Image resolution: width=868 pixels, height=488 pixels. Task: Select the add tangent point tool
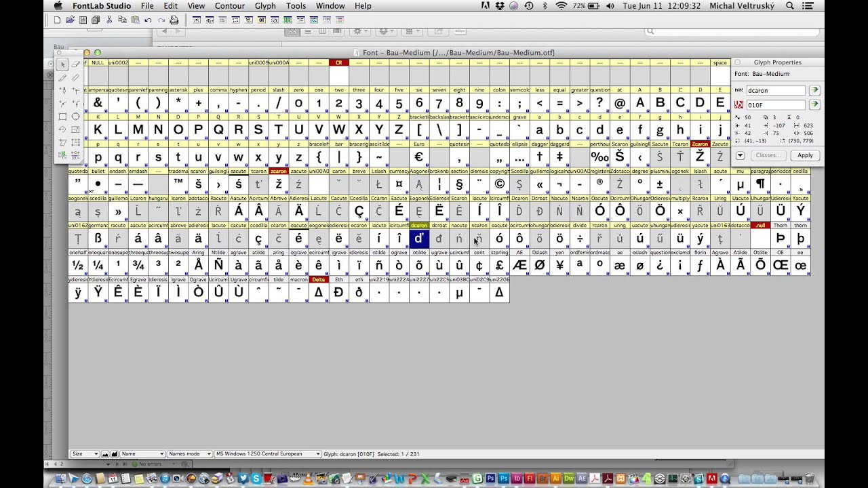click(75, 104)
